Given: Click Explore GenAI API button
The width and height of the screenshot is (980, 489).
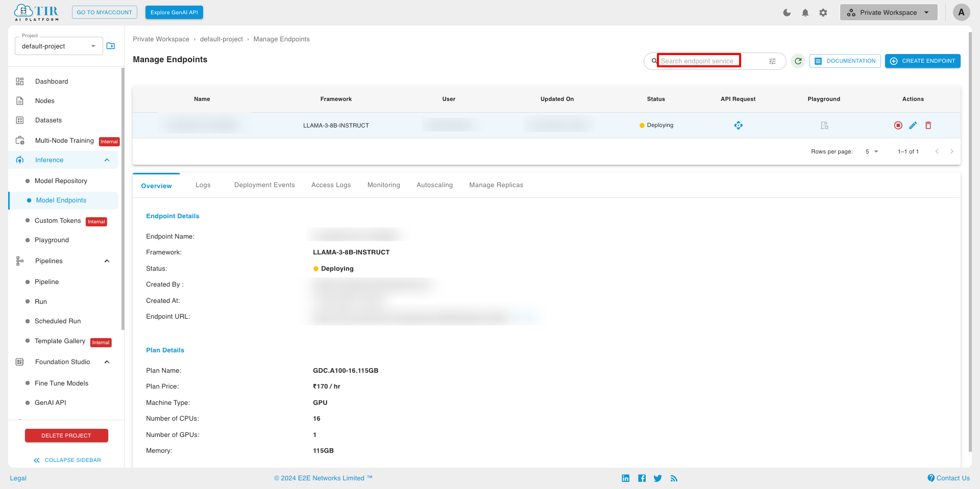Looking at the screenshot, I should click(x=174, y=12).
